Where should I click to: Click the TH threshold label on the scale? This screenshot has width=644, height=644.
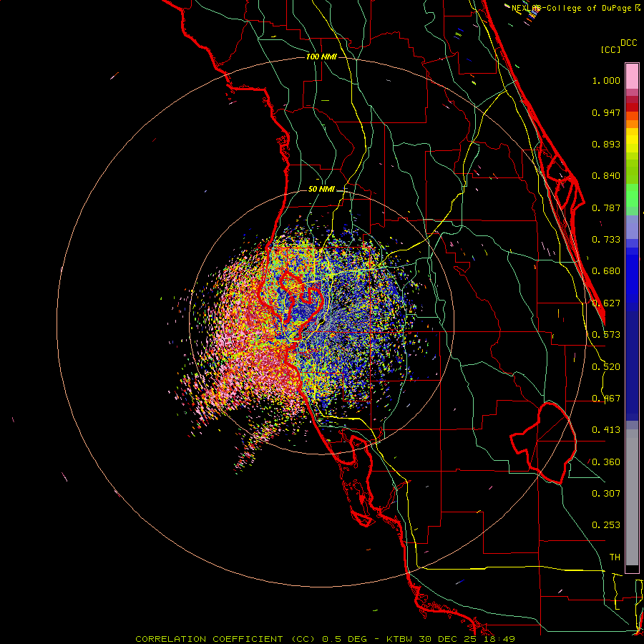click(615, 557)
